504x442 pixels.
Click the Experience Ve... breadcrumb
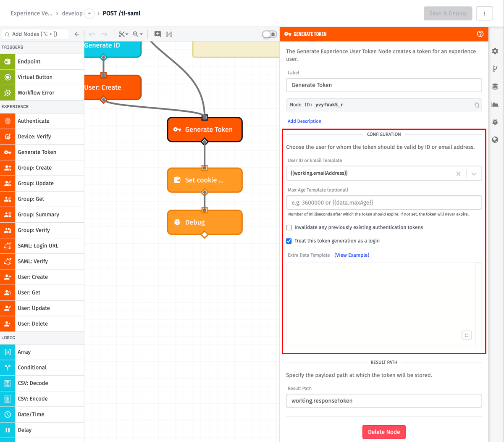(x=31, y=13)
